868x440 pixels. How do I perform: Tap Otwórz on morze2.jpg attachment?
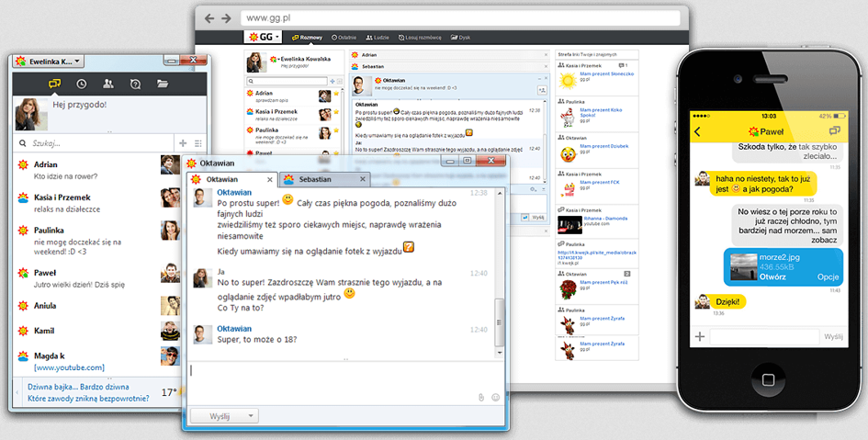point(772,276)
